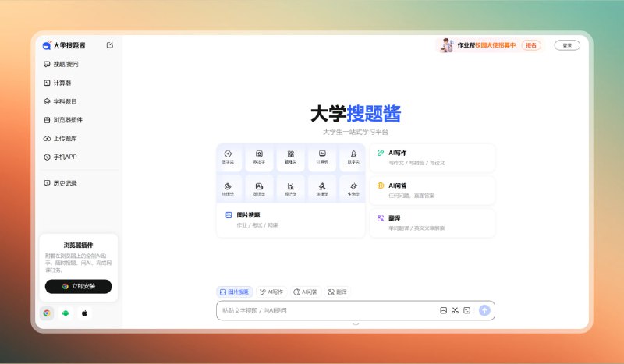The image size is (624, 364).
Task: Open the 图片搜题 card with 作业/考试/网课
Action: click(x=291, y=220)
